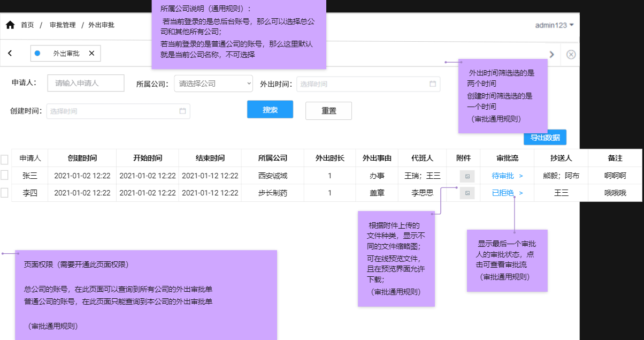Click the 重置 reset button
644x340 pixels.
pyautogui.click(x=328, y=110)
